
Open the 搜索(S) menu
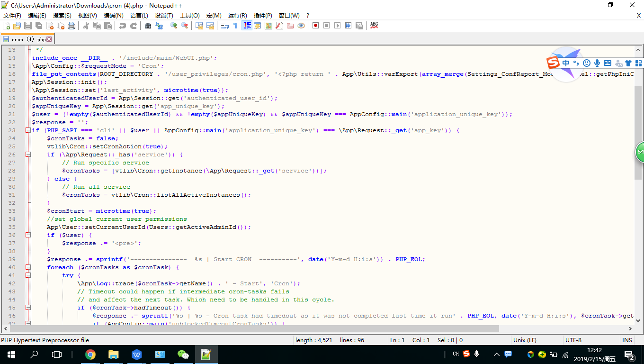(x=62, y=16)
